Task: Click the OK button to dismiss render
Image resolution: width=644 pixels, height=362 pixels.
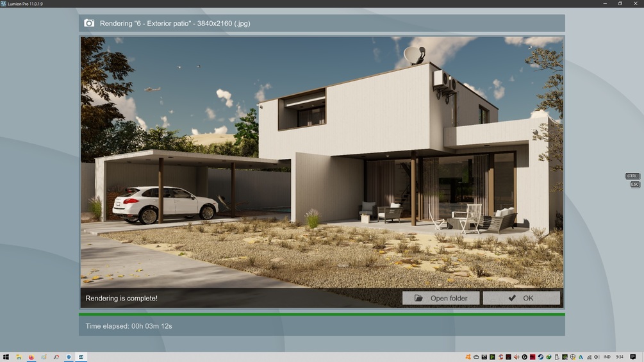Action: tap(521, 298)
